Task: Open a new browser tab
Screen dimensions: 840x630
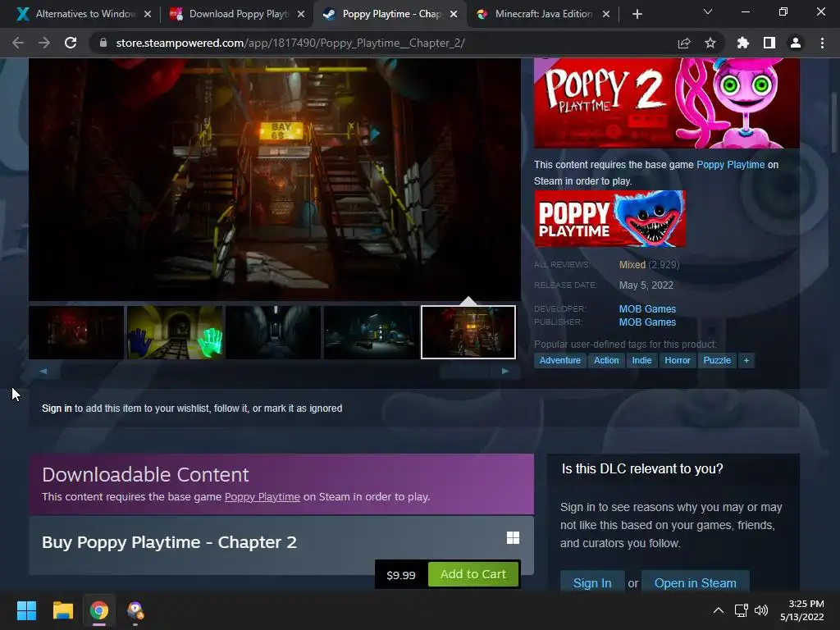Action: point(637,14)
